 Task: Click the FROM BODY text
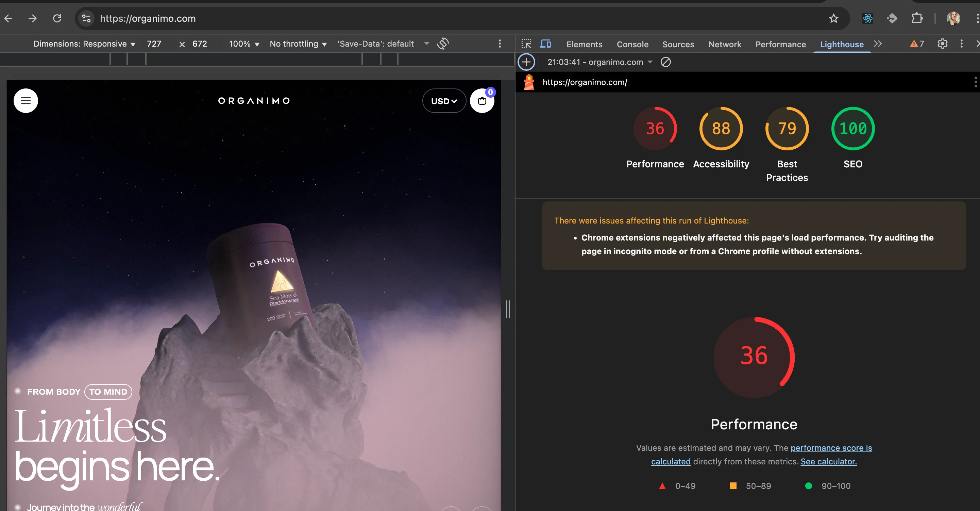(54, 392)
